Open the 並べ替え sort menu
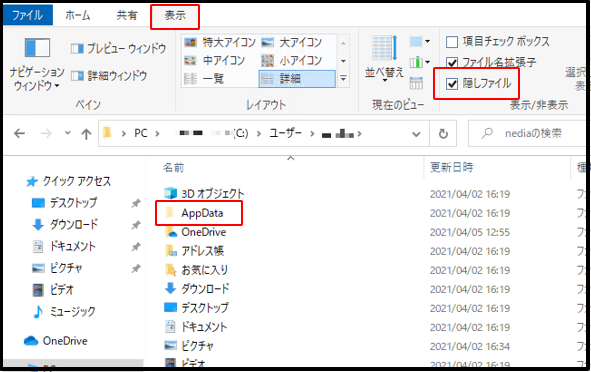The image size is (591, 372). [x=384, y=60]
